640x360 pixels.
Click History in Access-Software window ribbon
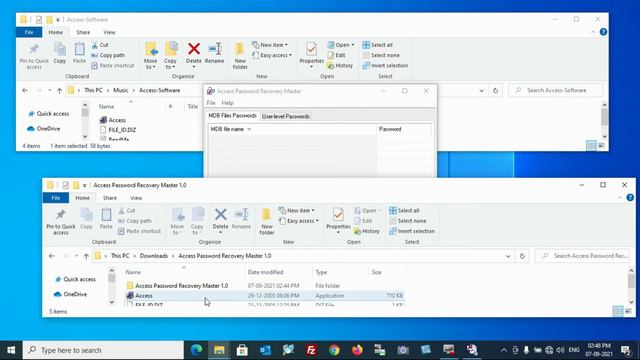point(340,65)
